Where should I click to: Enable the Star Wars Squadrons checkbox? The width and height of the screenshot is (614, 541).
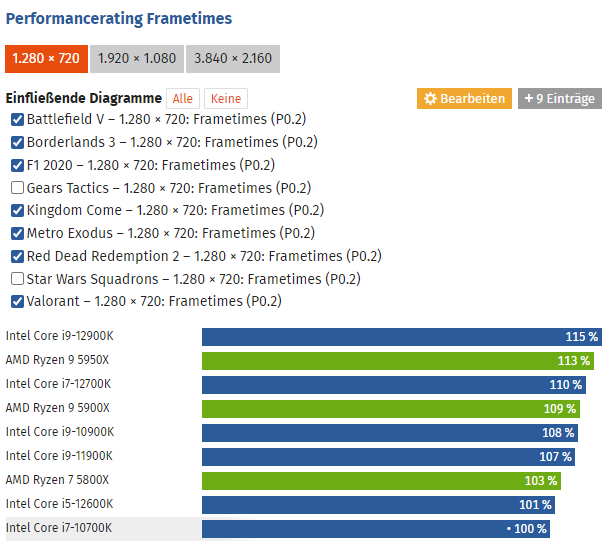(x=17, y=279)
